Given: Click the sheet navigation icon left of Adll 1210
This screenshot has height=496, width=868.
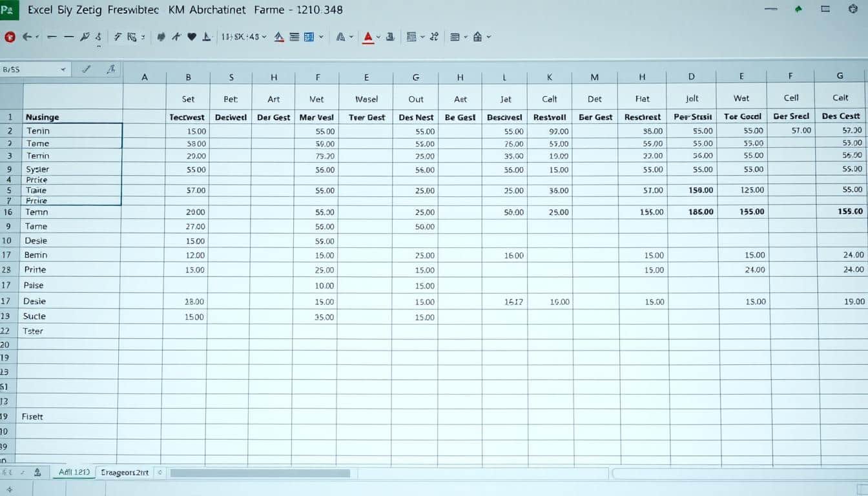Looking at the screenshot, I should pyautogui.click(x=37, y=472).
